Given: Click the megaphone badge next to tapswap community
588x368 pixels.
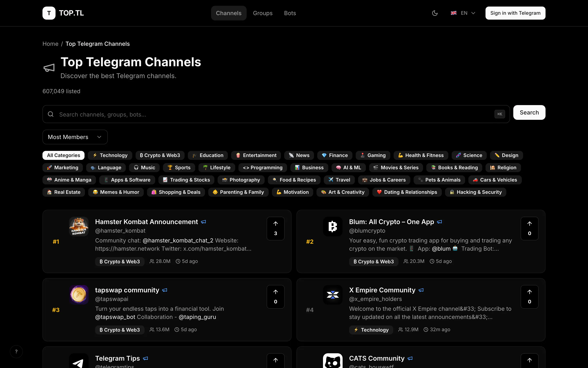Looking at the screenshot, I should 165,290.
